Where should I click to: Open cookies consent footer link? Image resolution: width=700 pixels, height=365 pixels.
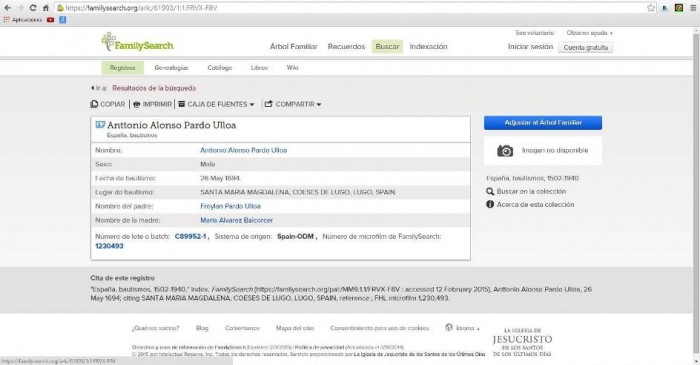(379, 328)
